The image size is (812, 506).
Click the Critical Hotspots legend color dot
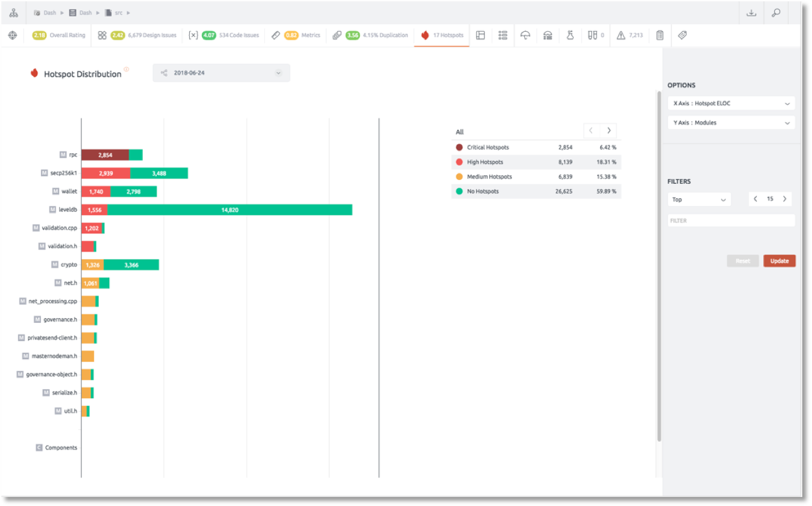(x=459, y=147)
